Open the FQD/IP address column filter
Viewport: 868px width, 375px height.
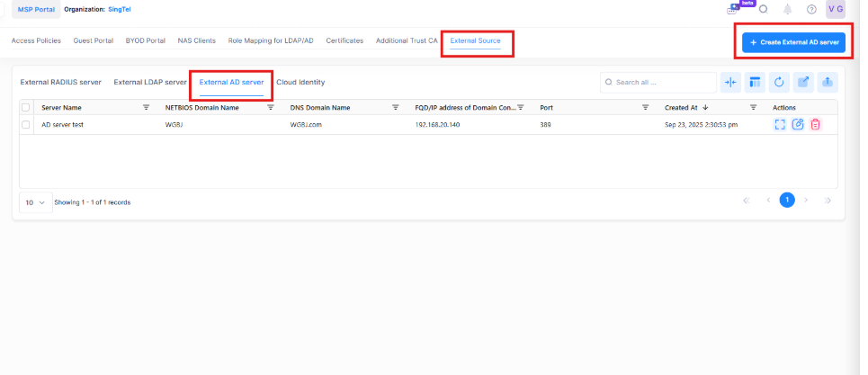[x=521, y=107]
